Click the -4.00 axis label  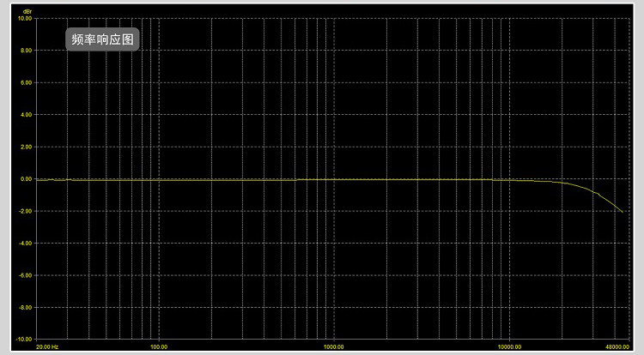26,244
